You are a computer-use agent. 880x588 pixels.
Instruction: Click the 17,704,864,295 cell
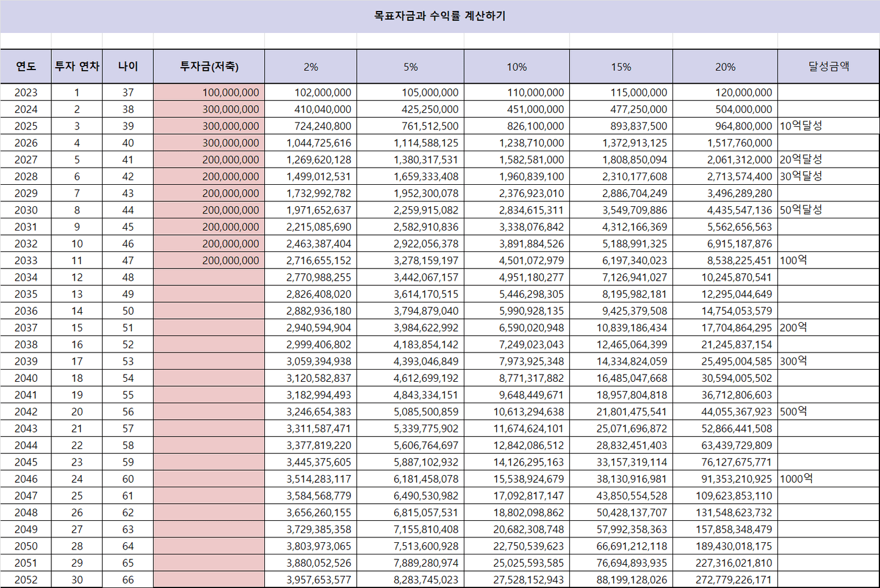coord(725,328)
